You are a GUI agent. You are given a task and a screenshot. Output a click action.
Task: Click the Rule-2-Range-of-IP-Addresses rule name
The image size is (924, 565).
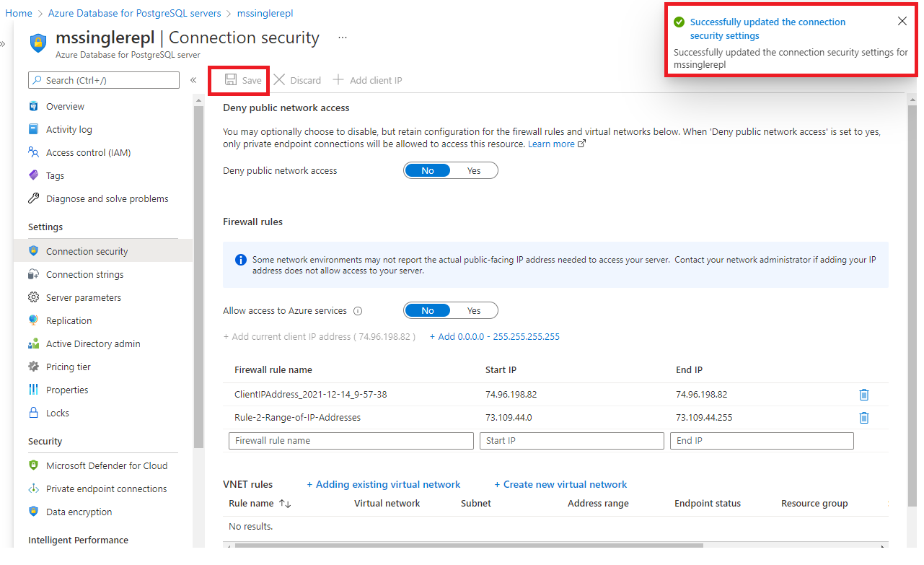[x=297, y=418]
